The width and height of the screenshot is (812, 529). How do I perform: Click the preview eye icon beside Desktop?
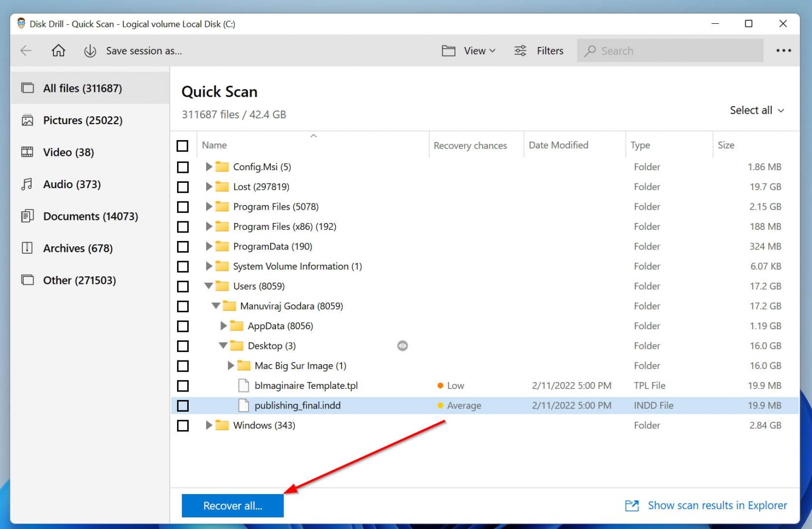point(402,346)
